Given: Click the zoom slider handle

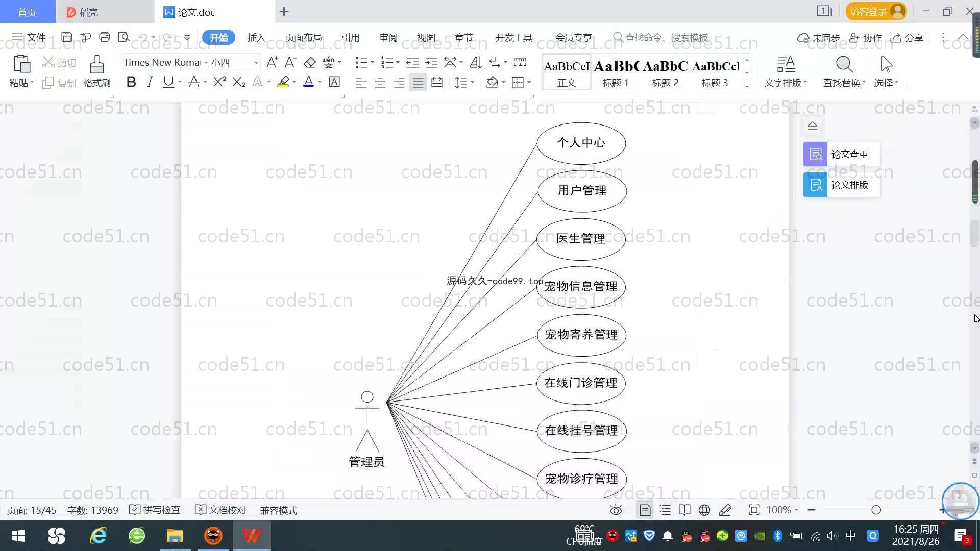Looking at the screenshot, I should pyautogui.click(x=876, y=510).
